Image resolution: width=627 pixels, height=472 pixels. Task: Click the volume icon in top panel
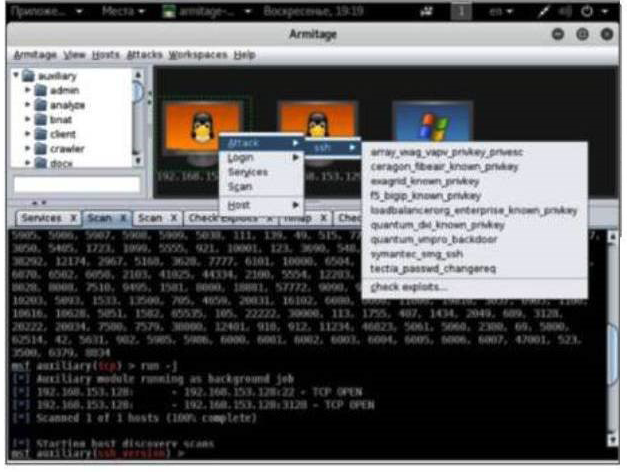(565, 12)
